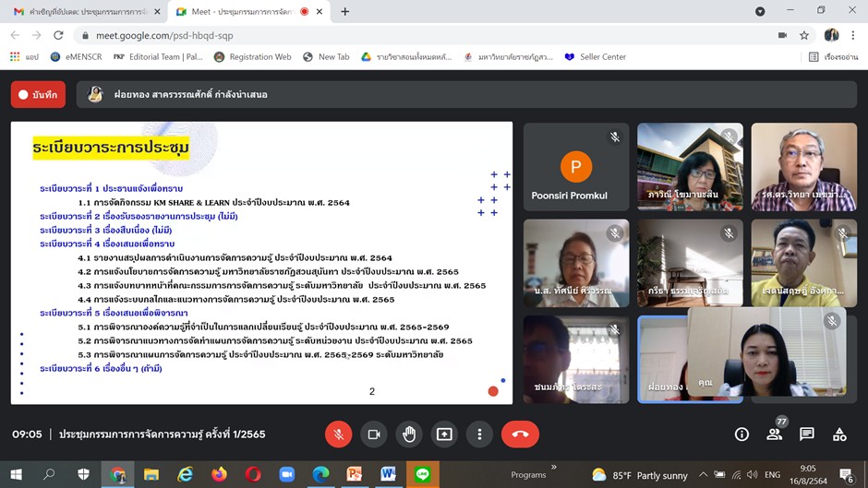Viewport: 868px width, 488px height.
Task: Toggle the camera on or off
Action: (374, 434)
